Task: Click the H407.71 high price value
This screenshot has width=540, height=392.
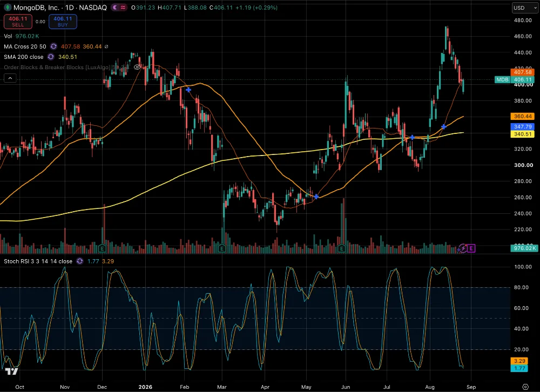Action: [170, 8]
